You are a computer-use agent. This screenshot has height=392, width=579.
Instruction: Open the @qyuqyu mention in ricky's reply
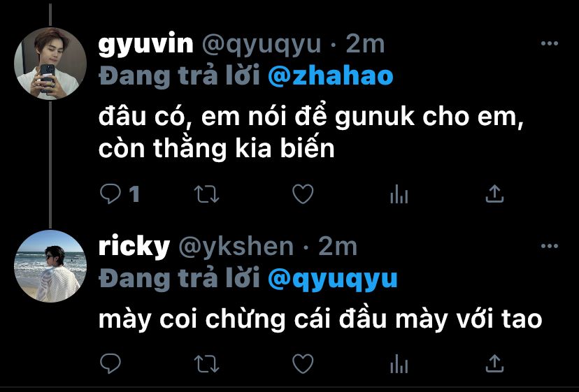332,280
